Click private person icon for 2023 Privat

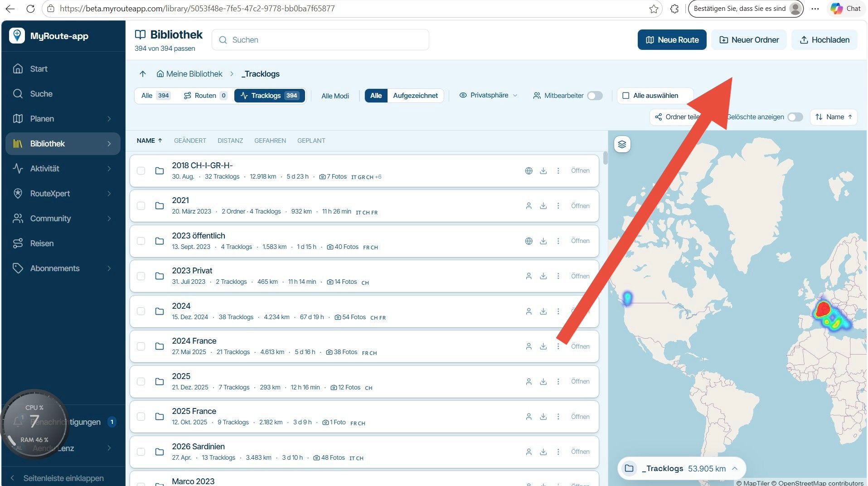click(x=529, y=276)
